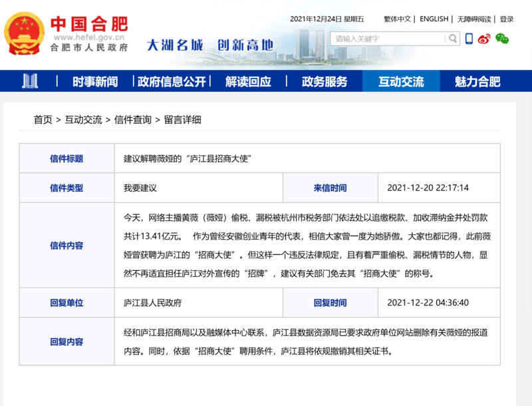Click the national emblem logo
Screen dimensions: 532x406
pos(25,34)
